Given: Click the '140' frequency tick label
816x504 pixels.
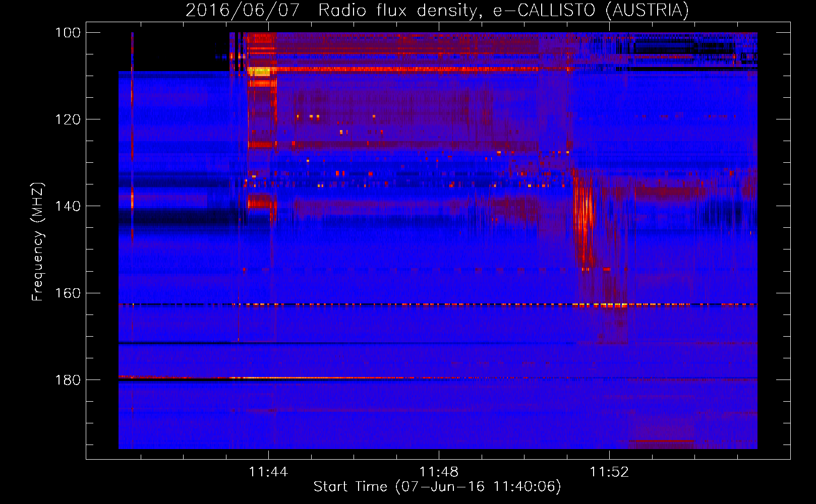Looking at the screenshot, I should pos(68,206).
